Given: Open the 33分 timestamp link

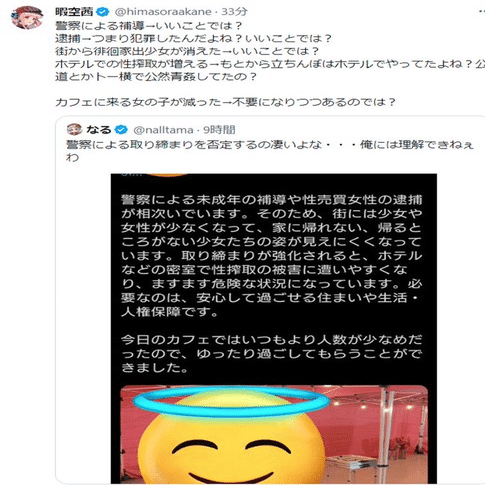Looking at the screenshot, I should [234, 12].
